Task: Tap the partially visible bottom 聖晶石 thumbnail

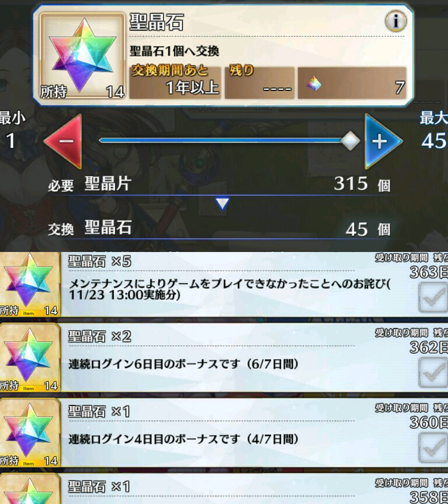Action: coord(30,489)
